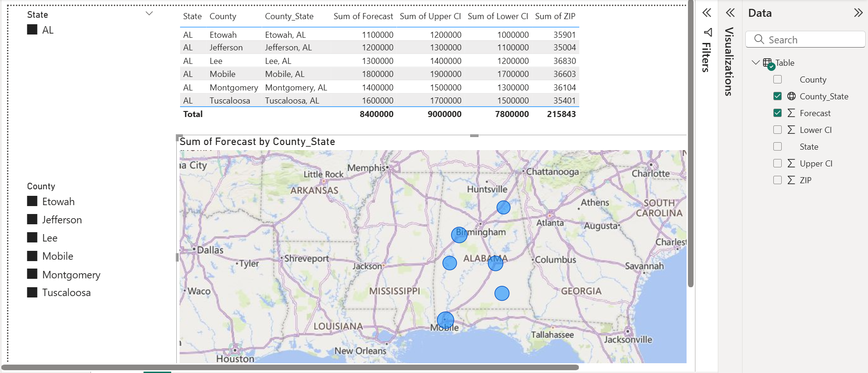Select the Etowah, AL table cell
The height and width of the screenshot is (373, 868).
click(x=285, y=35)
